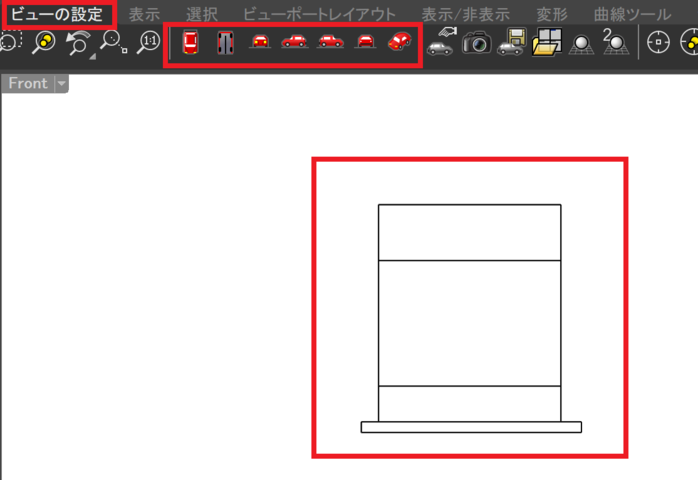Click the Top view red car icon
698x480 pixels.
(190, 42)
